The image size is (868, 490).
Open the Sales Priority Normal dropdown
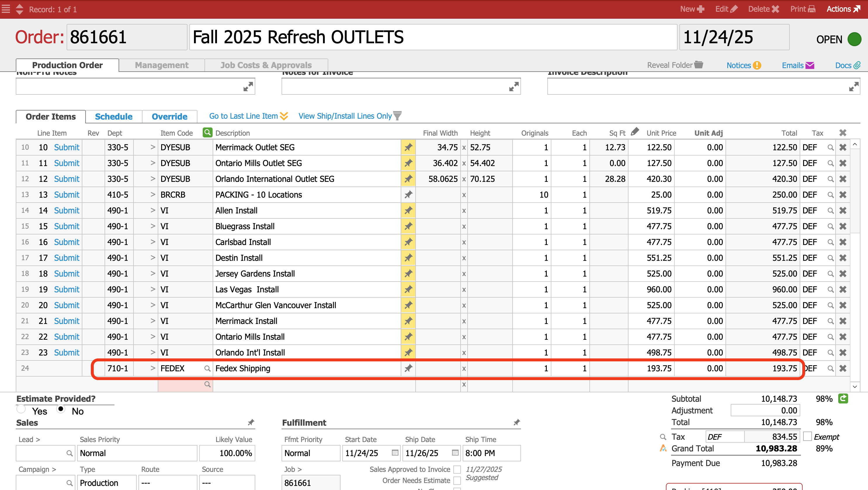(137, 453)
